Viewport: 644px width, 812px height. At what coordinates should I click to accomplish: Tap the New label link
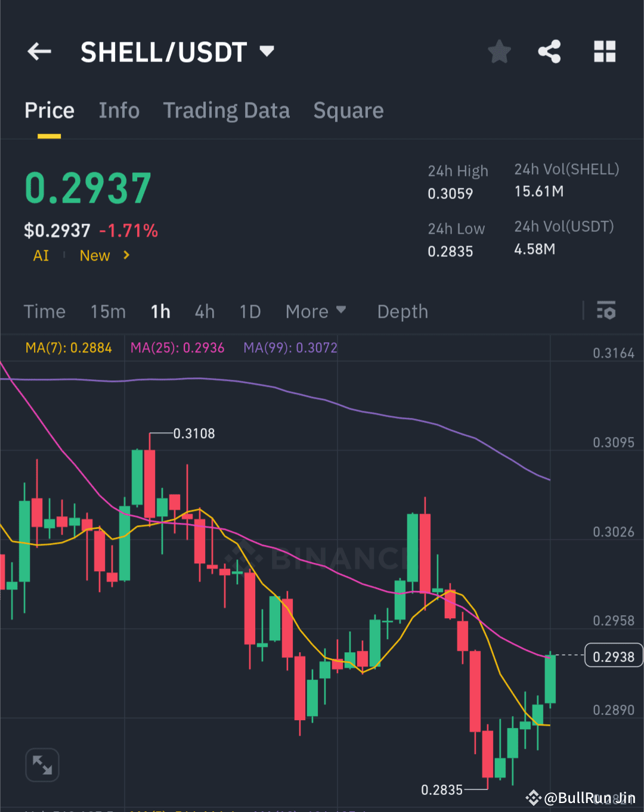[95, 256]
